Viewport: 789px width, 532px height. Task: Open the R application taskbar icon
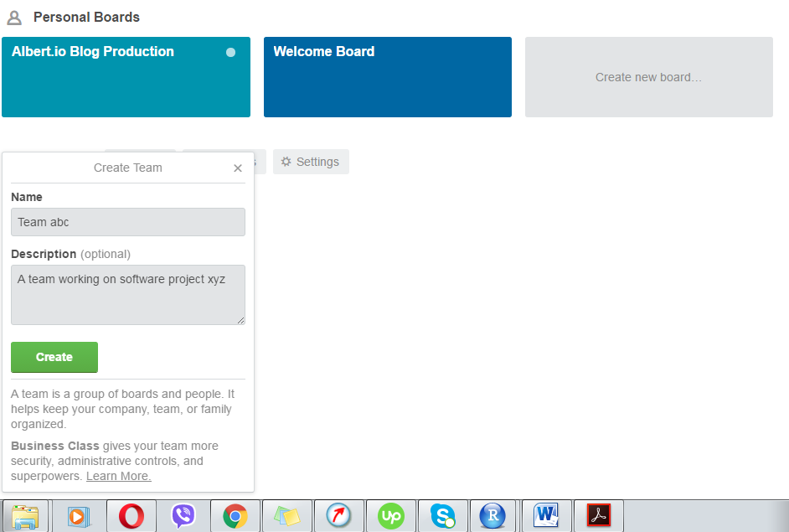pos(492,516)
